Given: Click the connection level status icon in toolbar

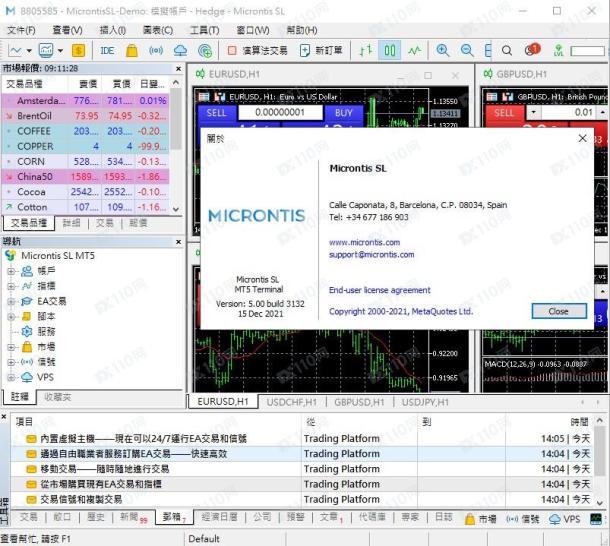Looking at the screenshot, I should tap(559, 51).
